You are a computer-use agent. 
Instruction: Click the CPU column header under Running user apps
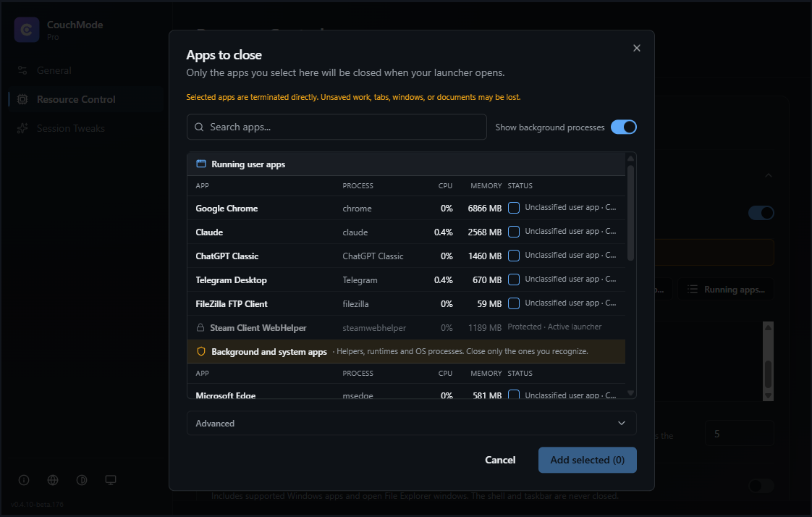[x=445, y=185]
